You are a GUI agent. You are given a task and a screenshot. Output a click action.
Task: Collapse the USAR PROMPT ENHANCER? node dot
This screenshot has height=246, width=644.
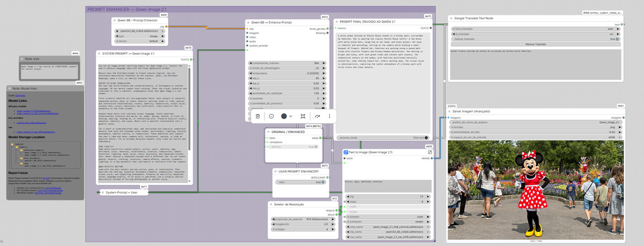pyautogui.click(x=276, y=171)
